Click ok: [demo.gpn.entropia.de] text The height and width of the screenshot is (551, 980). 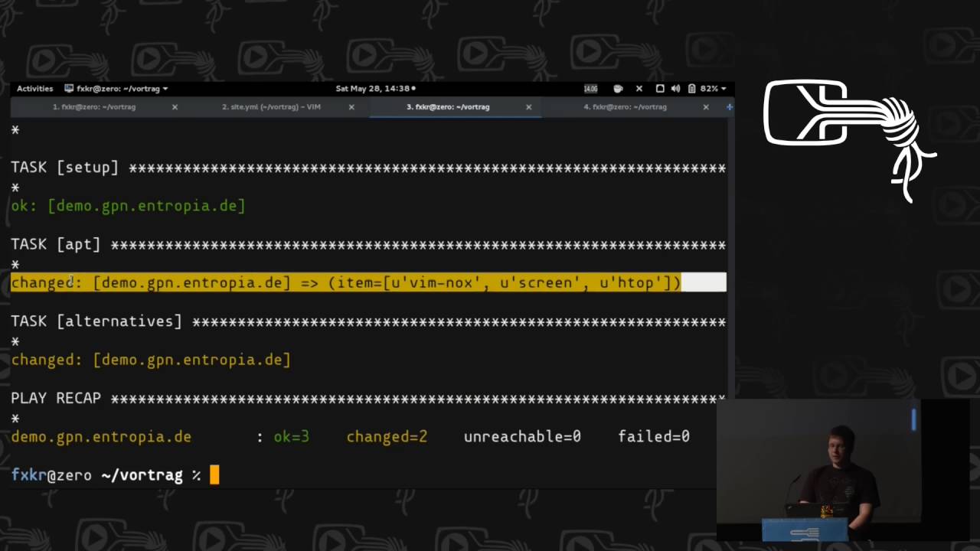coord(128,206)
